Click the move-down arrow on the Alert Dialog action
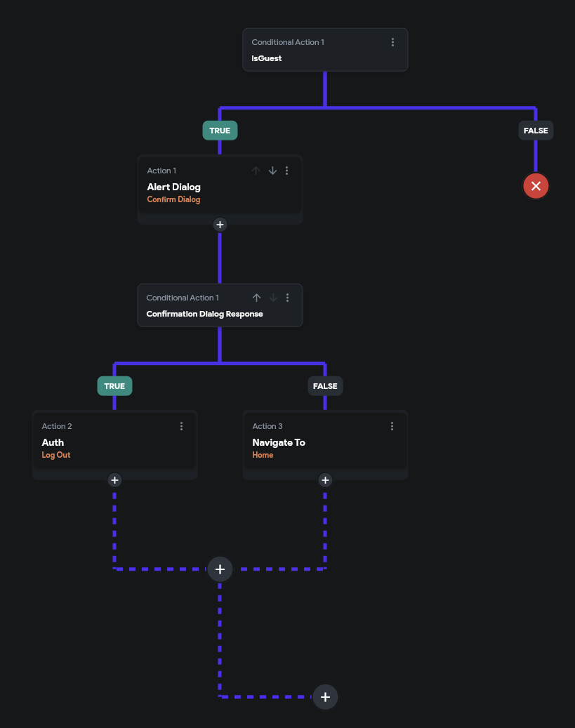Viewport: 575px width, 728px height. (x=272, y=171)
